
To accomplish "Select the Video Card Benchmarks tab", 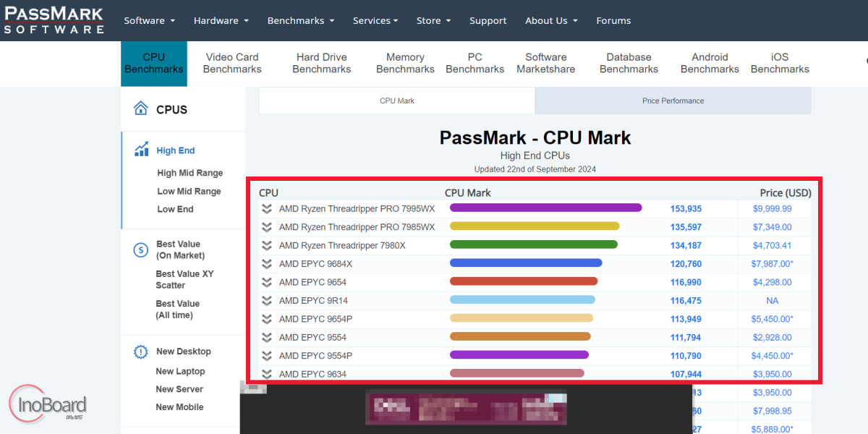I will pyautogui.click(x=232, y=63).
